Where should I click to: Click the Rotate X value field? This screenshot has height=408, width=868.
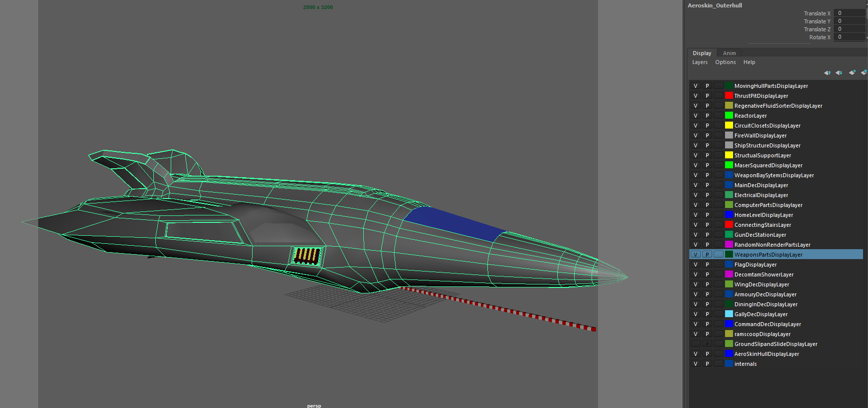coord(850,37)
